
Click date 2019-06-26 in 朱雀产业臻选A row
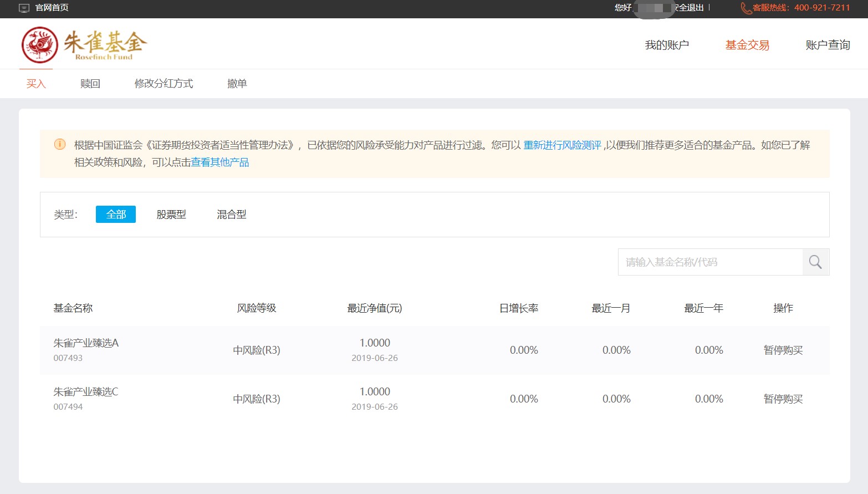pos(375,358)
